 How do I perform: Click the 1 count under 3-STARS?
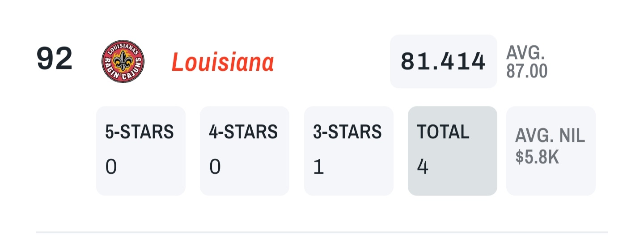pos(318,167)
